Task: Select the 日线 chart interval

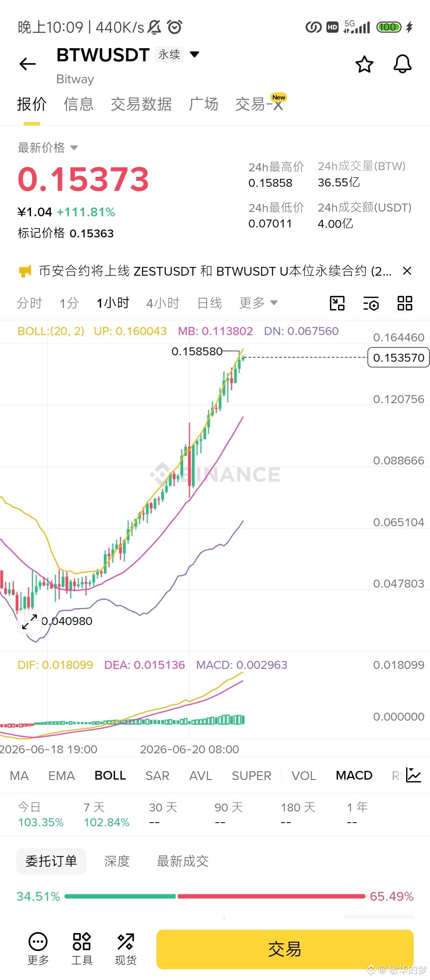Action: coord(210,303)
